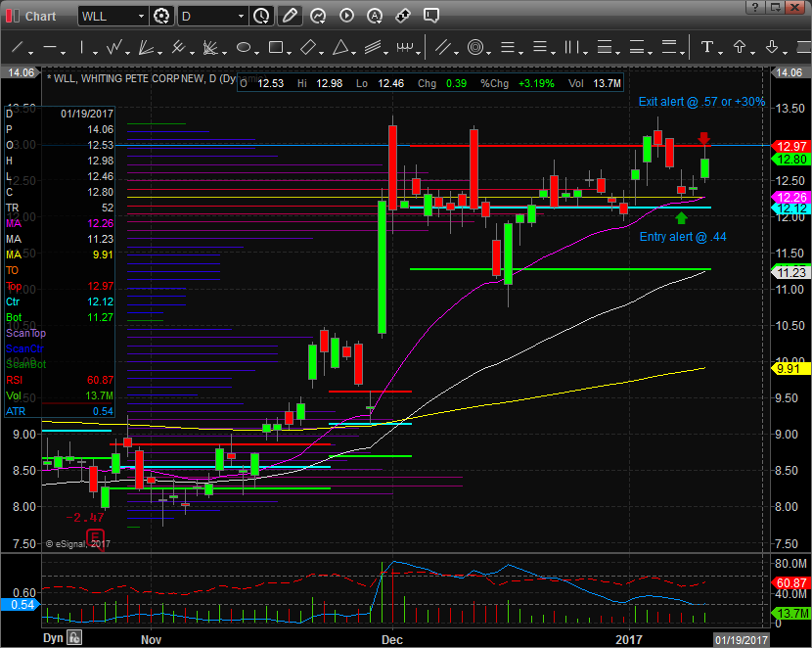Select the down arrow marker tool

772,47
